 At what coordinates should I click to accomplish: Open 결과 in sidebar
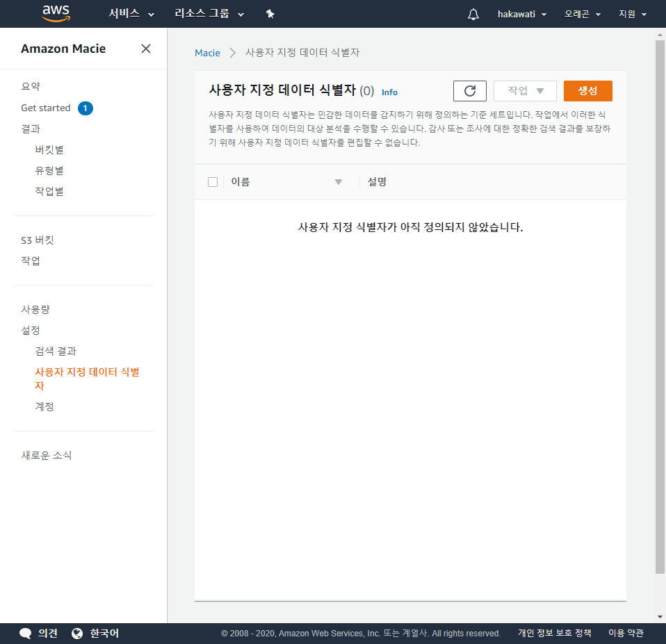(31, 129)
